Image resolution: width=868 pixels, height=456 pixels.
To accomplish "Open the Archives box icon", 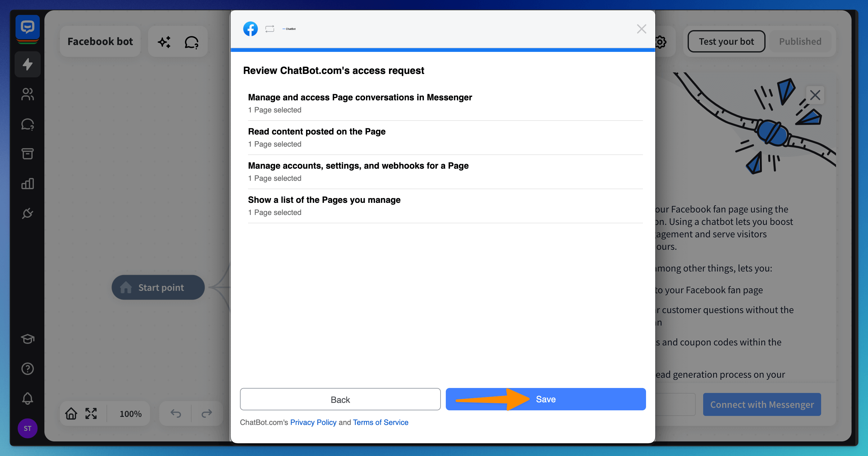I will click(27, 154).
